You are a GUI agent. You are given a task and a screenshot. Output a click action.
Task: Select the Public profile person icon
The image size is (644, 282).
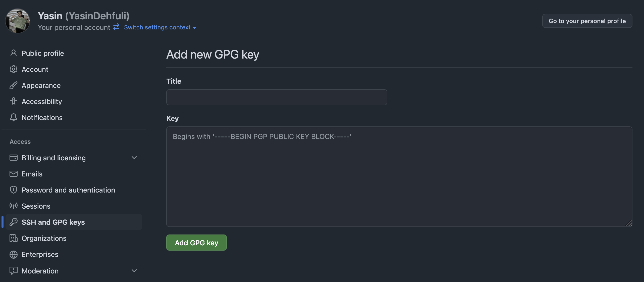point(14,53)
